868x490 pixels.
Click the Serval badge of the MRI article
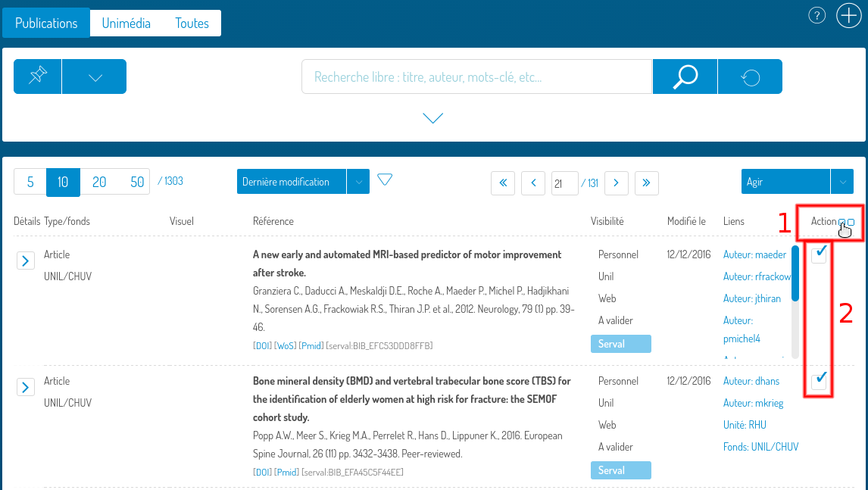tap(620, 344)
